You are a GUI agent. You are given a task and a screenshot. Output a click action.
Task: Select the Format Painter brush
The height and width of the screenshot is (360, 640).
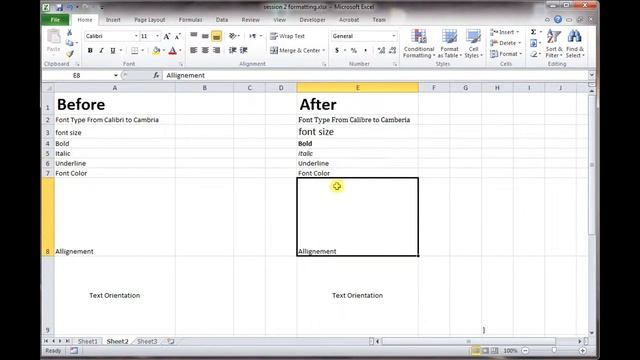70,53
